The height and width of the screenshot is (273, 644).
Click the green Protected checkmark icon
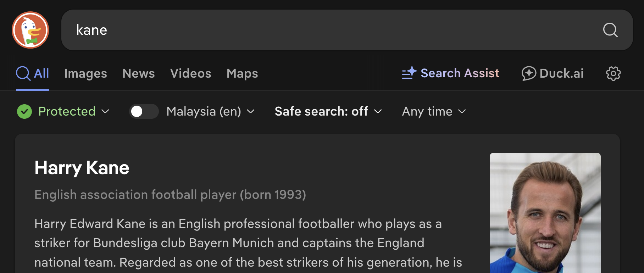[24, 111]
